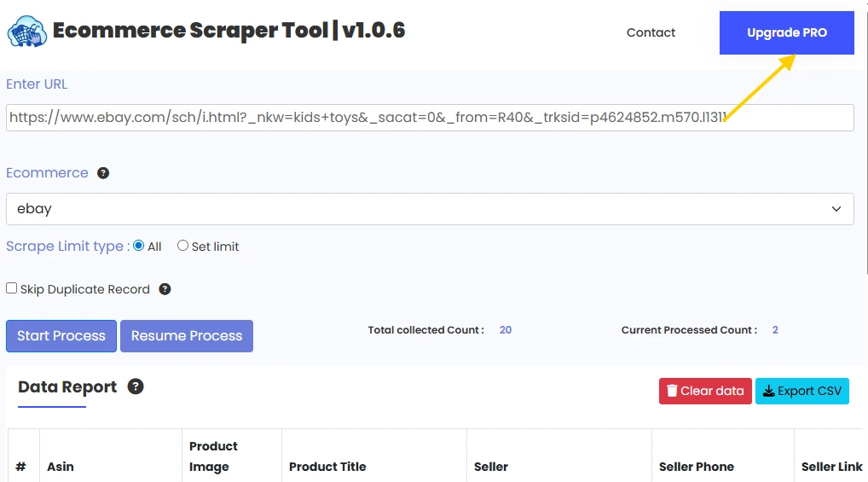Show help icon next to Data Report
The image size is (868, 482).
pyautogui.click(x=136, y=386)
